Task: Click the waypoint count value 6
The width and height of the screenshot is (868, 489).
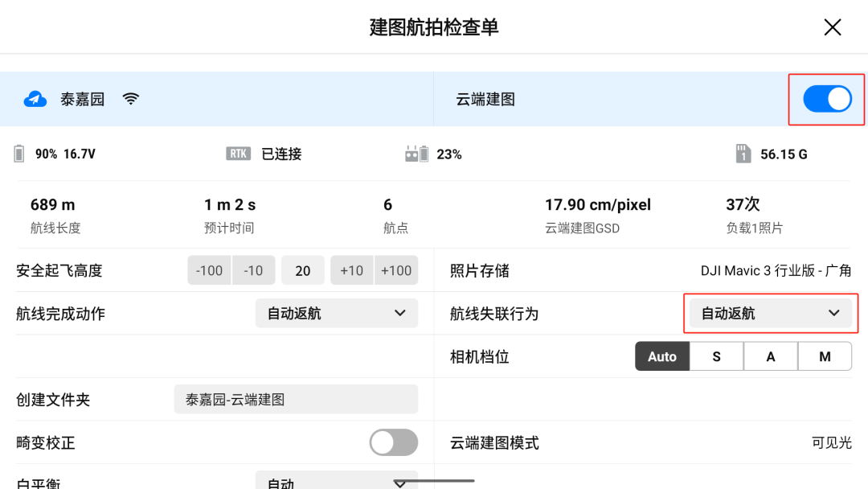Action: (x=387, y=205)
